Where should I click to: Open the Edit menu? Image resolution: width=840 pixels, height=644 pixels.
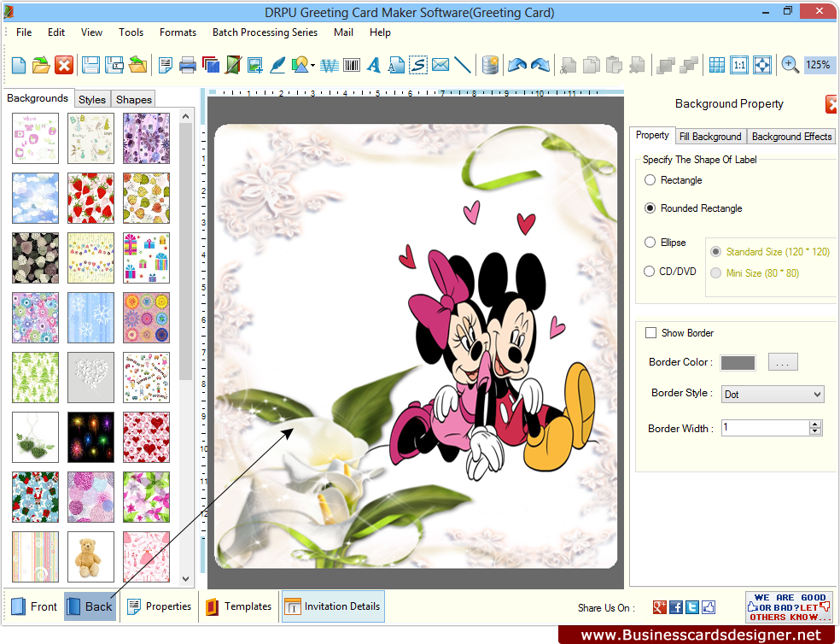[56, 32]
